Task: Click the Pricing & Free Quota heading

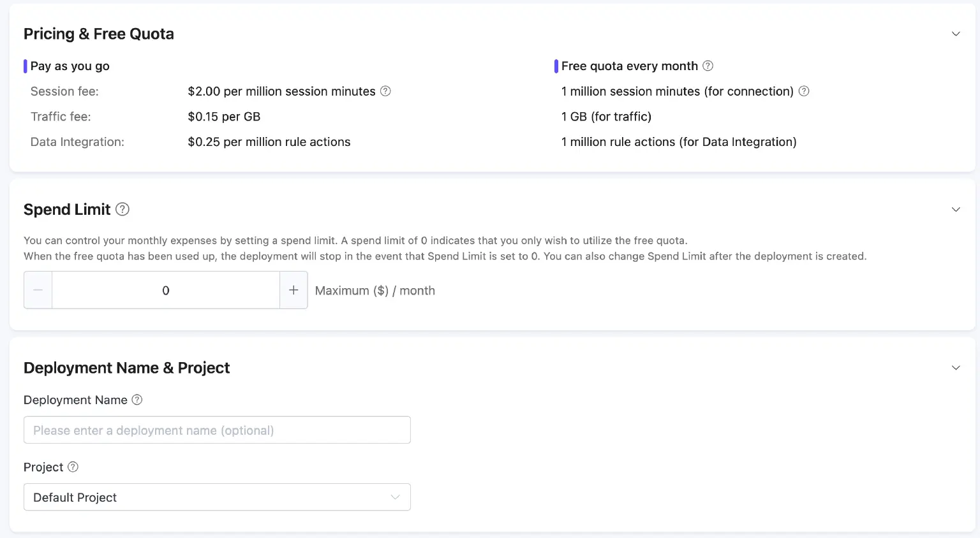Action: point(99,34)
